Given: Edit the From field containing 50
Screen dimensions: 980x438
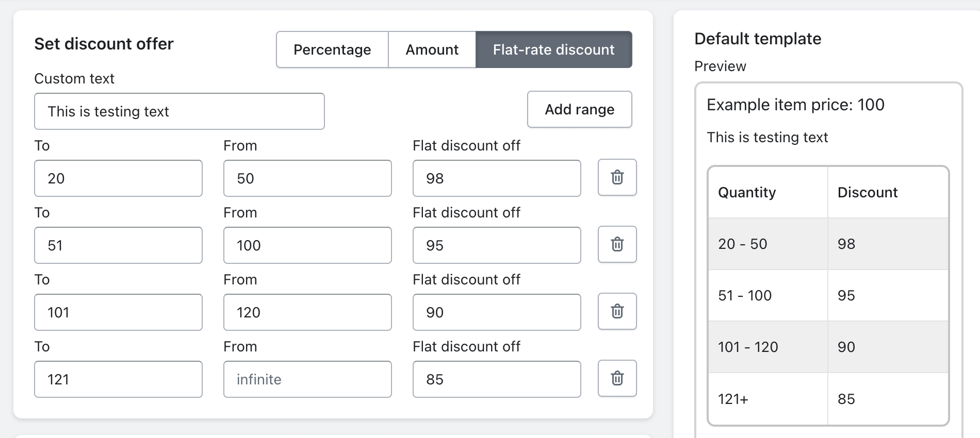Looking at the screenshot, I should coord(307,178).
